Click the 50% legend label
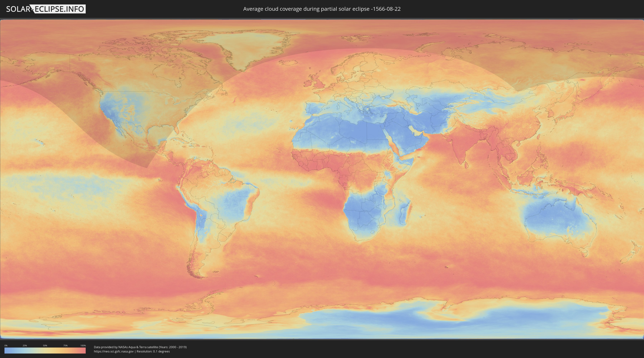This screenshot has width=644, height=358. click(x=45, y=345)
